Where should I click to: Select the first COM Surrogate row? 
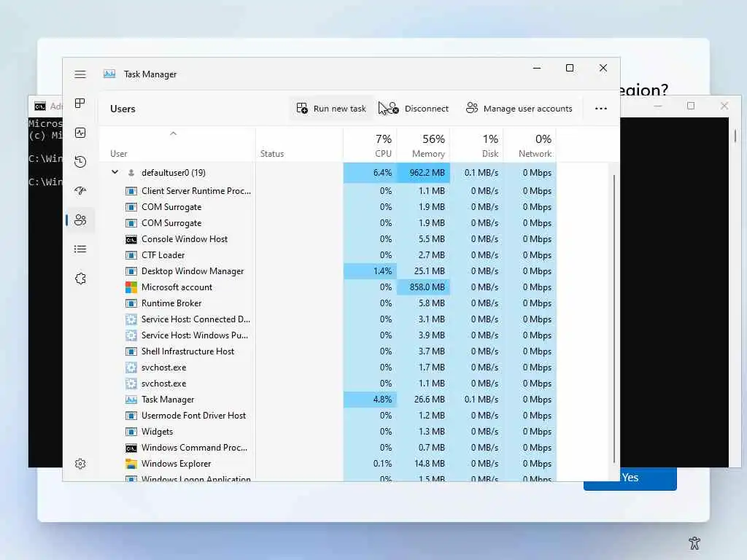[328, 207]
